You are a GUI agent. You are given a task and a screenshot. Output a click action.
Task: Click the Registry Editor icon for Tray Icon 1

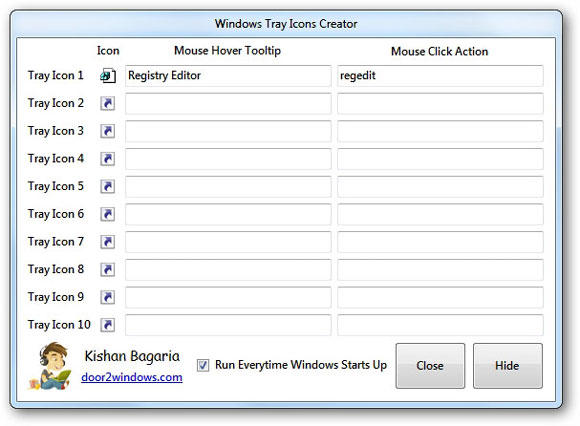108,76
